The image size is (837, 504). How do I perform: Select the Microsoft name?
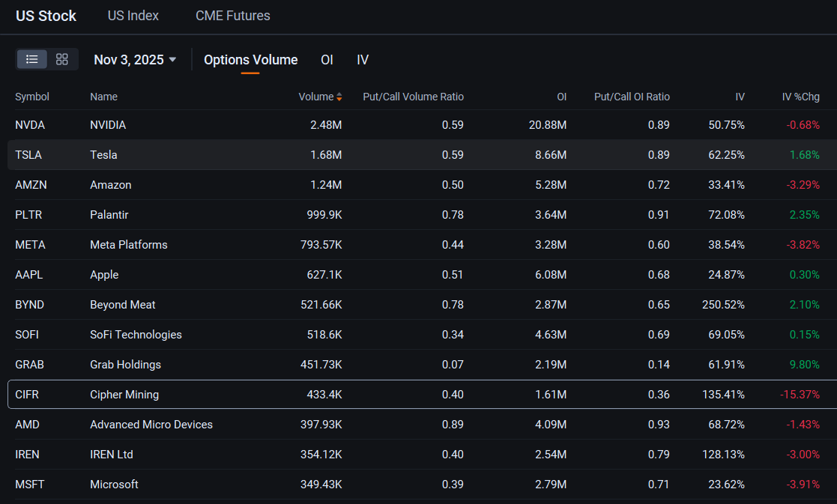tap(114, 485)
